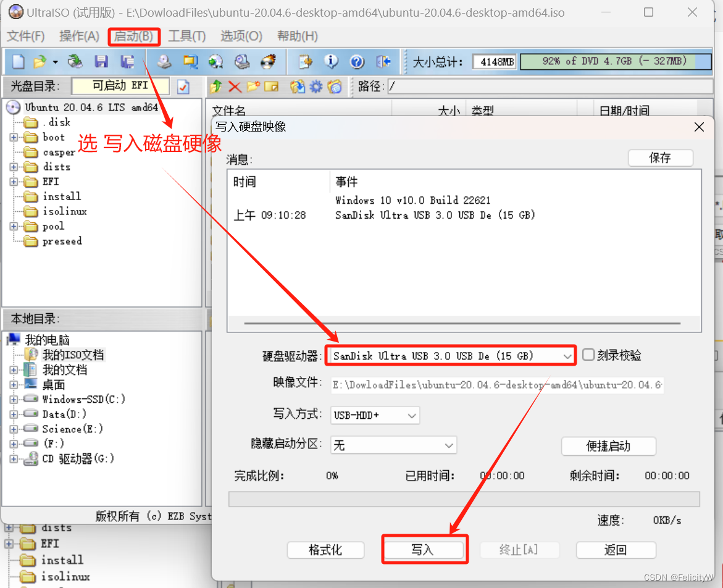Expand the Windows-SSD(C:) drive node
The image size is (723, 588).
click(x=14, y=400)
